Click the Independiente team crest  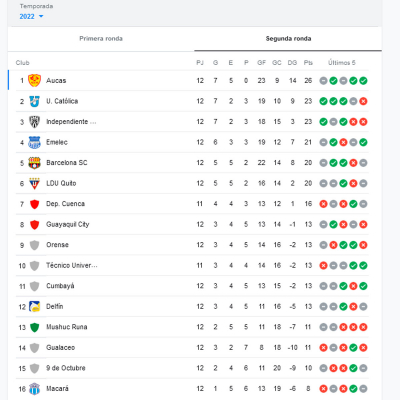(34, 122)
